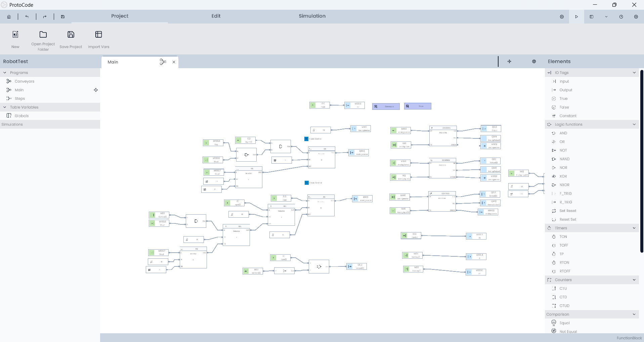Click Import Vars button

coord(99,39)
